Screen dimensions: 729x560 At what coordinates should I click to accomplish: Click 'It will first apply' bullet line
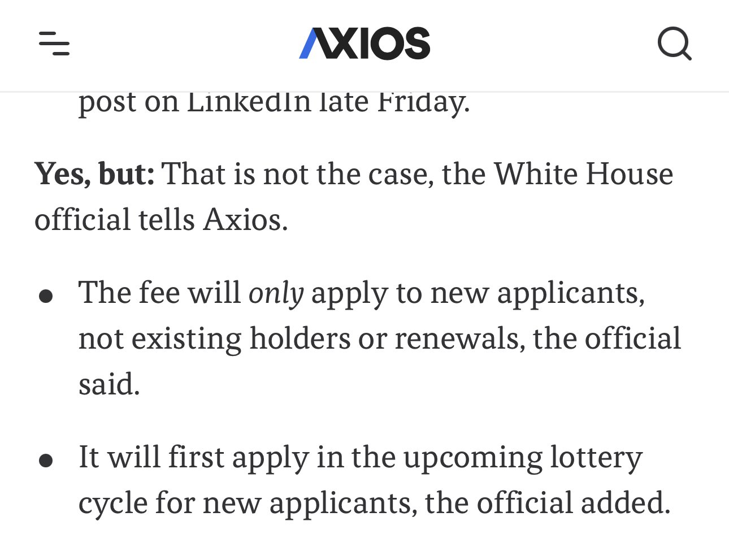194,458
